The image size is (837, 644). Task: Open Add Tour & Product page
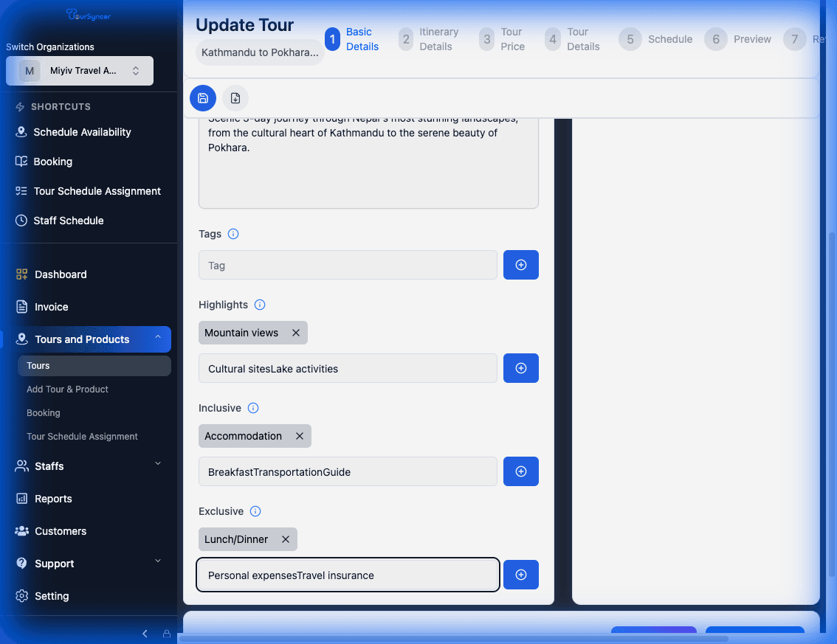(67, 389)
